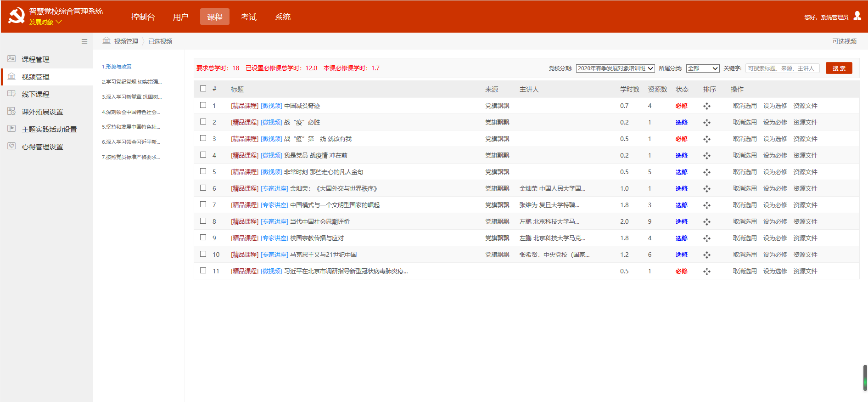Screen dimensions: 868x402
Task: Select chapter 6.深入学习领会习近平新
Action: click(131, 142)
